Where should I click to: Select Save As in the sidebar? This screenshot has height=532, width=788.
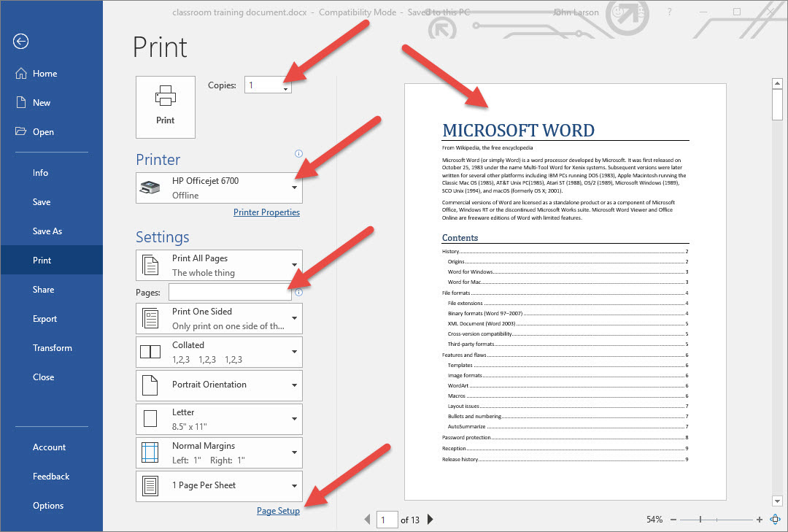coord(47,231)
